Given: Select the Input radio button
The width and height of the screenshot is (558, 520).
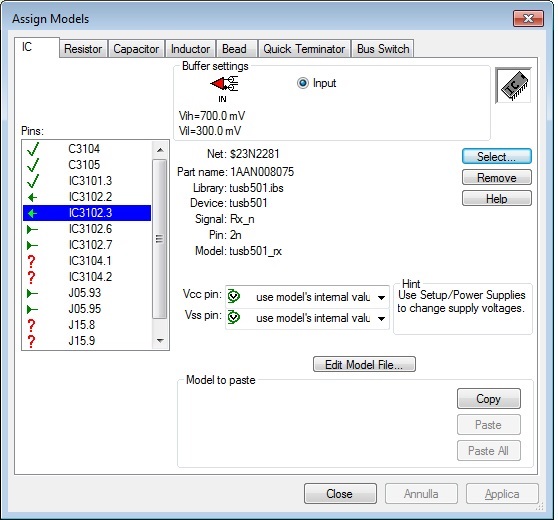Looking at the screenshot, I should pyautogui.click(x=302, y=83).
